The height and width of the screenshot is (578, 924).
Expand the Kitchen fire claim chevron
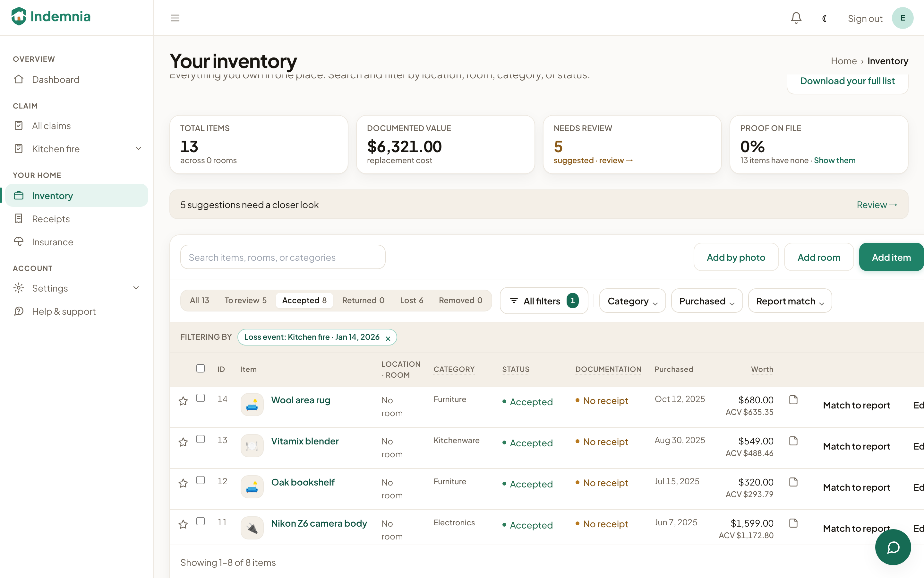(139, 148)
